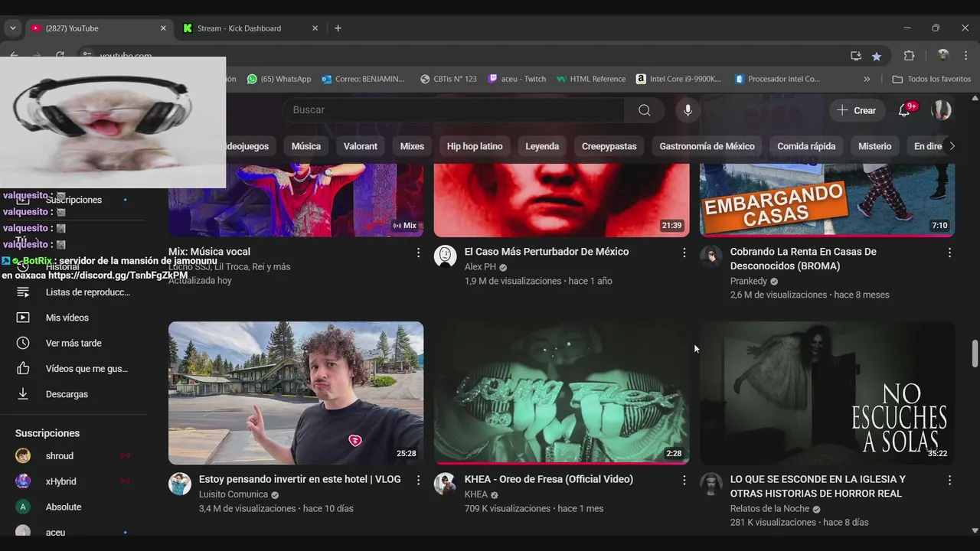Viewport: 980px width, 551px height.
Task: Open the Chrome profile avatar
Action: coord(943,56)
